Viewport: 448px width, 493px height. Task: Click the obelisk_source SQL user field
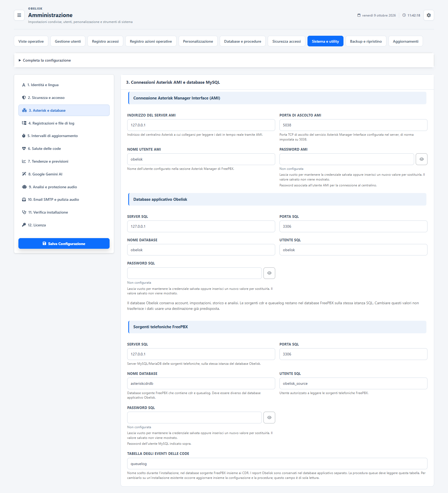353,383
